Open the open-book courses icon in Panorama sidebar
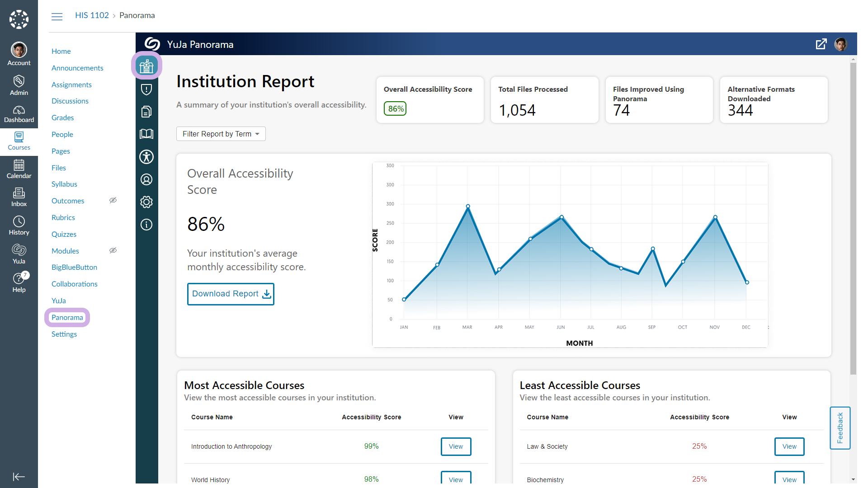The image size is (868, 488). [x=146, y=134]
